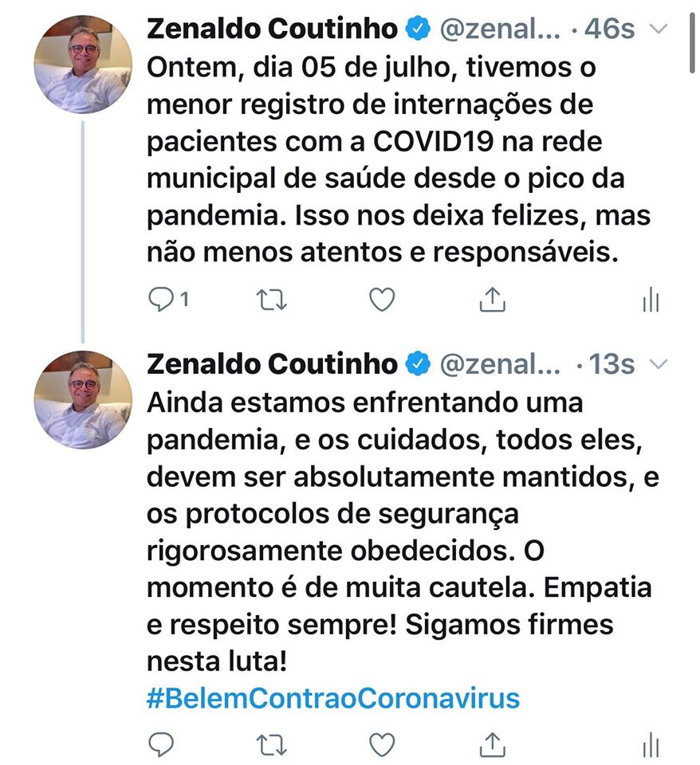
Task: Expand the options chevron on second tweet
Action: (x=659, y=364)
